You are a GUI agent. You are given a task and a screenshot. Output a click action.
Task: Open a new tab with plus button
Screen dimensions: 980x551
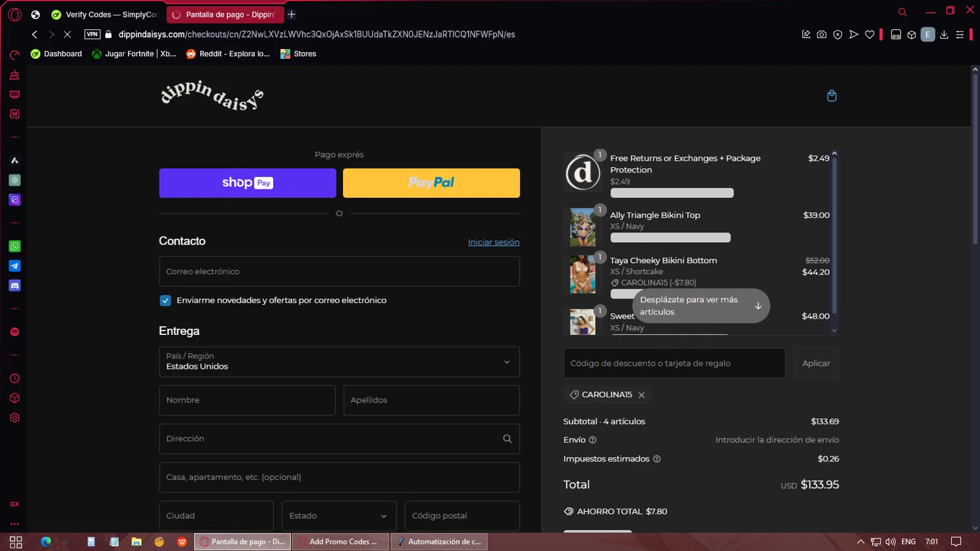click(291, 14)
